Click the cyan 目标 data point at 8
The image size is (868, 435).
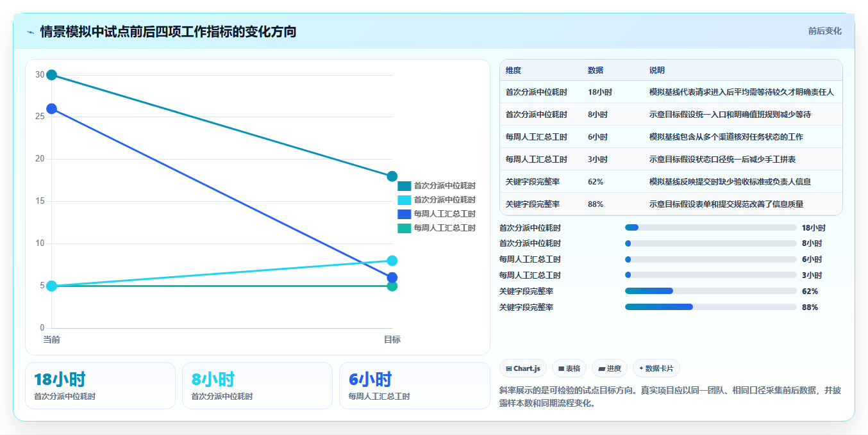point(392,261)
